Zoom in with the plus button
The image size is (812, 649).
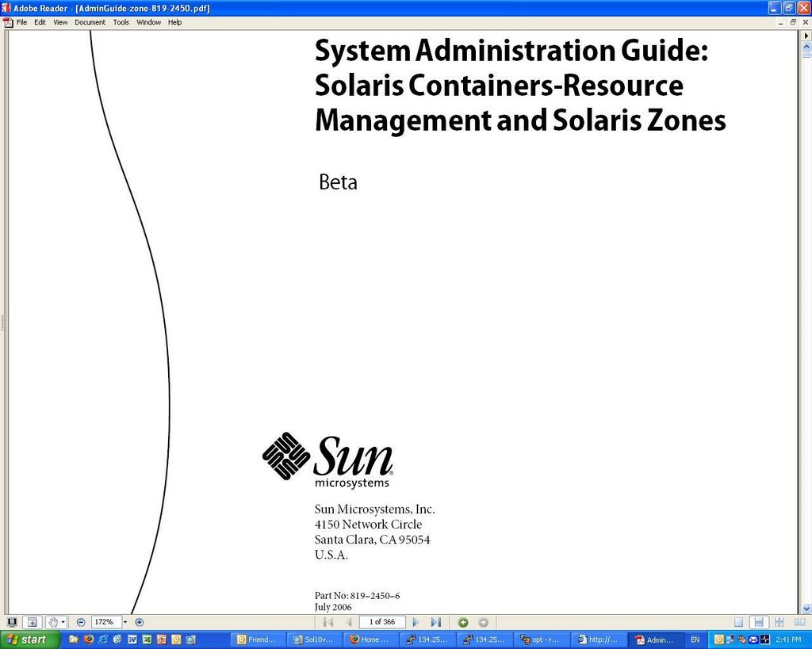point(140,622)
